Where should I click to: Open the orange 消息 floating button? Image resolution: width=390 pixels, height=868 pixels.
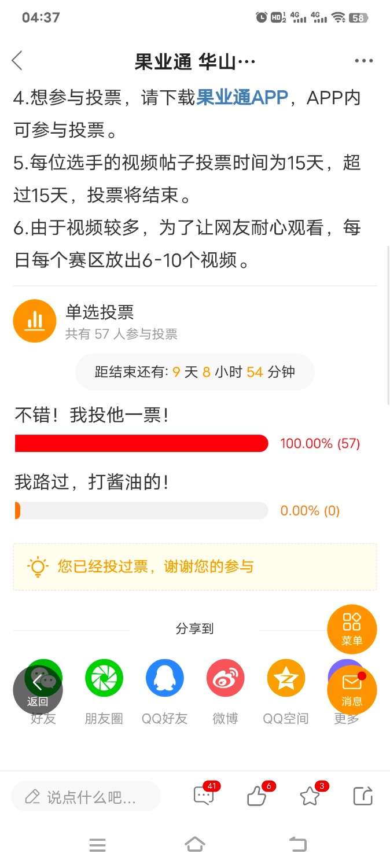tap(352, 690)
